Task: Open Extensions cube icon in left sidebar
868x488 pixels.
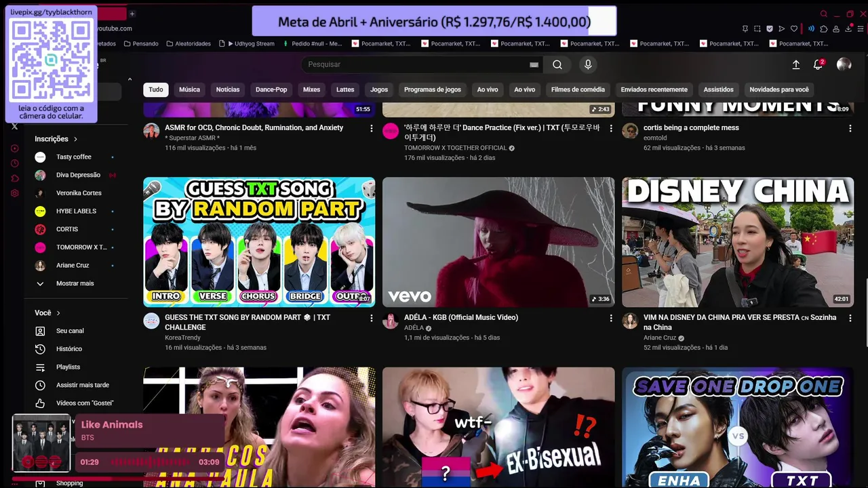Action: point(14,178)
